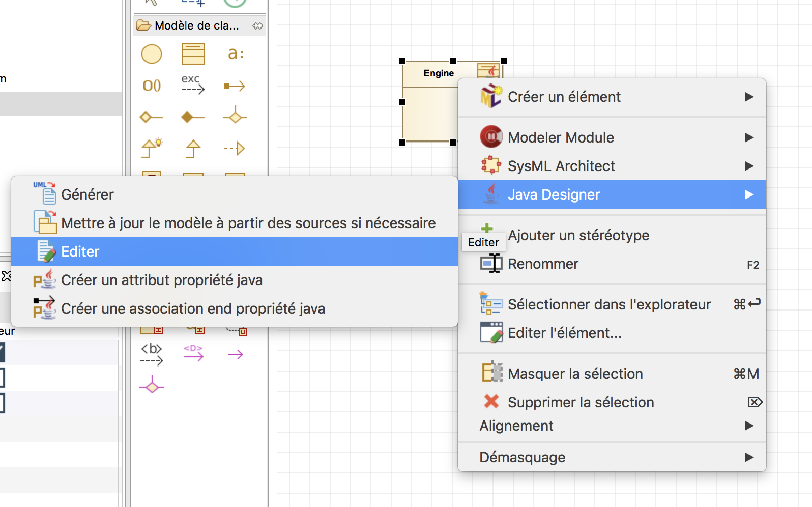Screen dimensions: 812x507
Task: Select the attribute 'a:' palette tool
Action: (x=235, y=53)
